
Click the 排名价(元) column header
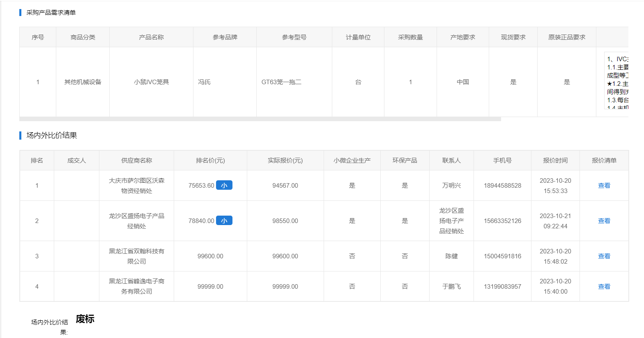point(210,161)
